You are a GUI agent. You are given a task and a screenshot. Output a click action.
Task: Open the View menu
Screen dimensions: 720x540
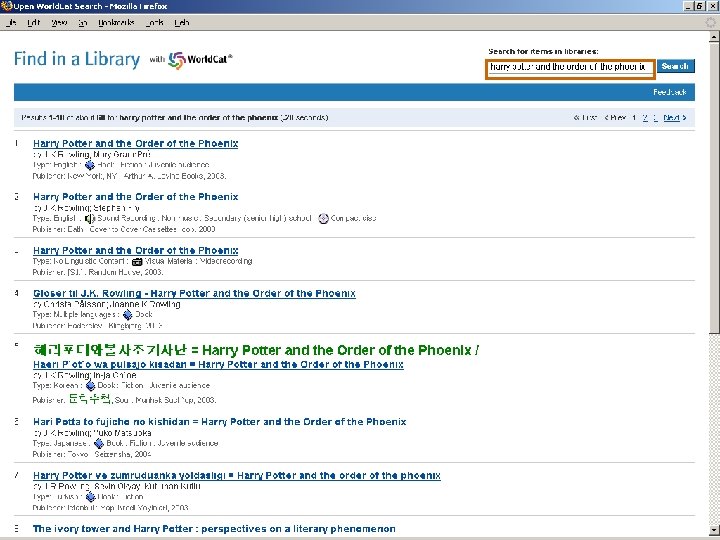pyautogui.click(x=59, y=22)
